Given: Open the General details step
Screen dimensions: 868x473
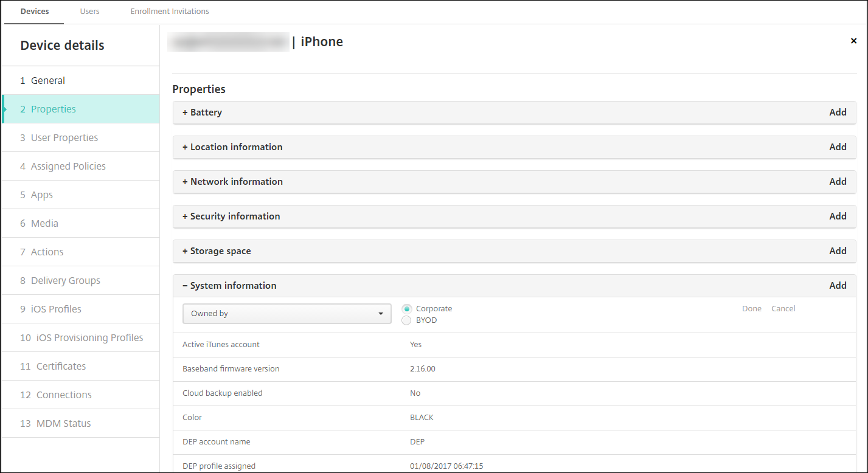Looking at the screenshot, I should [48, 81].
